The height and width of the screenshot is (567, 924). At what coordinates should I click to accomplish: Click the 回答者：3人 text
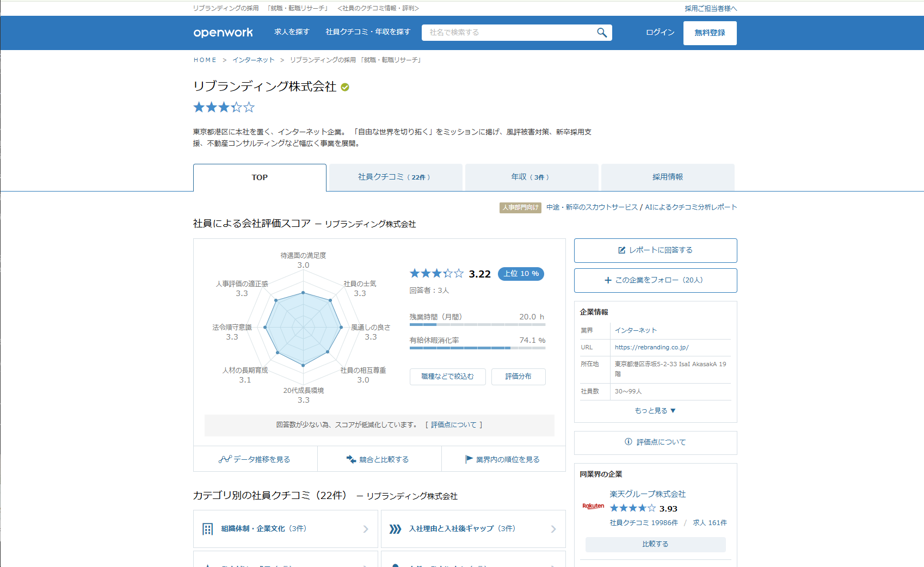click(x=429, y=291)
